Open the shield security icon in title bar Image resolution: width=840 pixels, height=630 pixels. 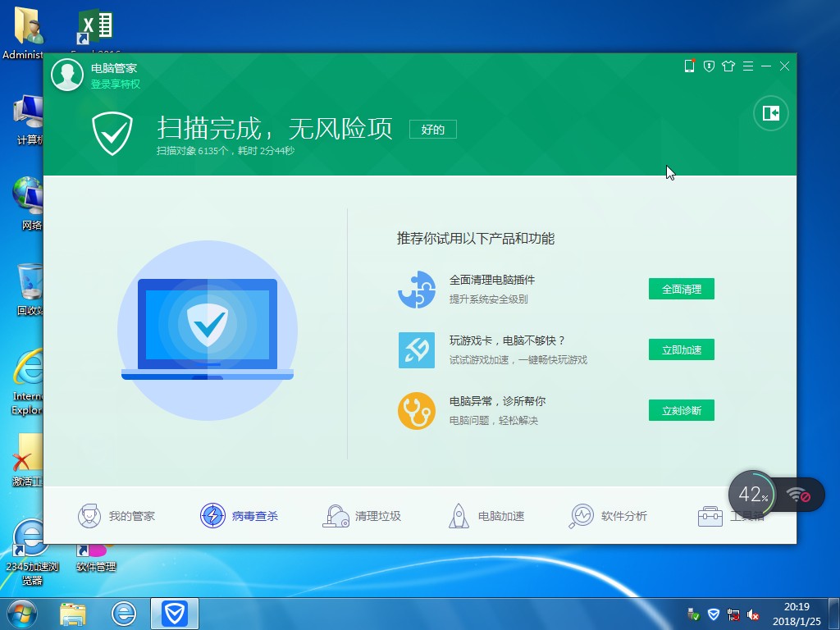[x=709, y=66]
